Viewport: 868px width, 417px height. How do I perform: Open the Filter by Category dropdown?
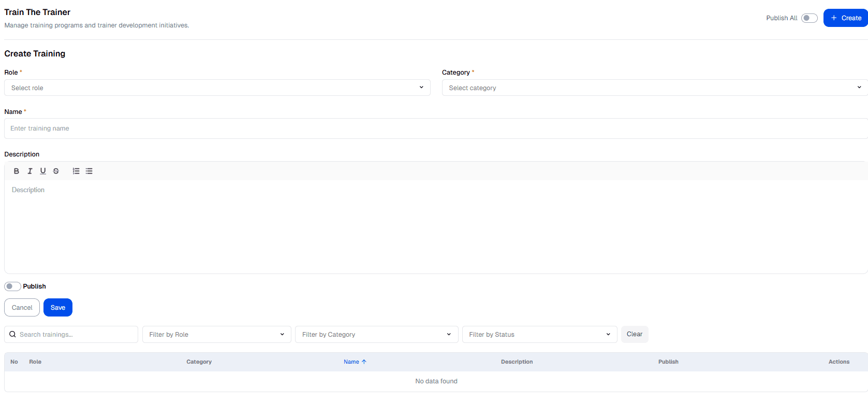pyautogui.click(x=376, y=334)
